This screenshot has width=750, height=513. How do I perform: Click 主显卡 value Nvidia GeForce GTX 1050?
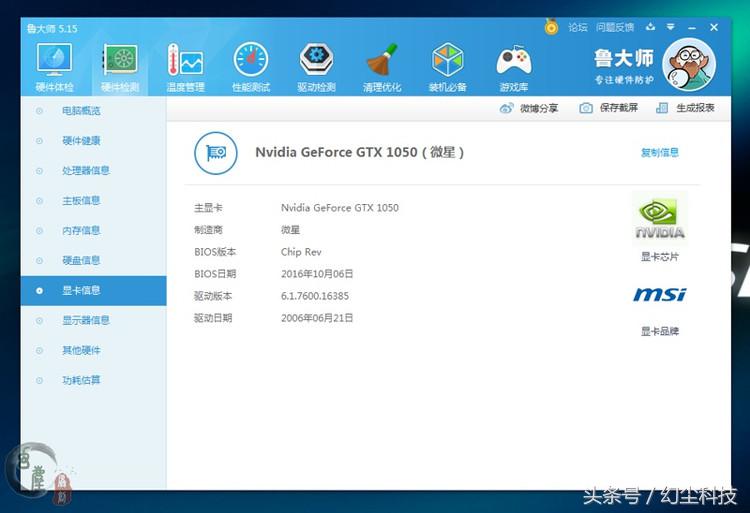click(340, 208)
